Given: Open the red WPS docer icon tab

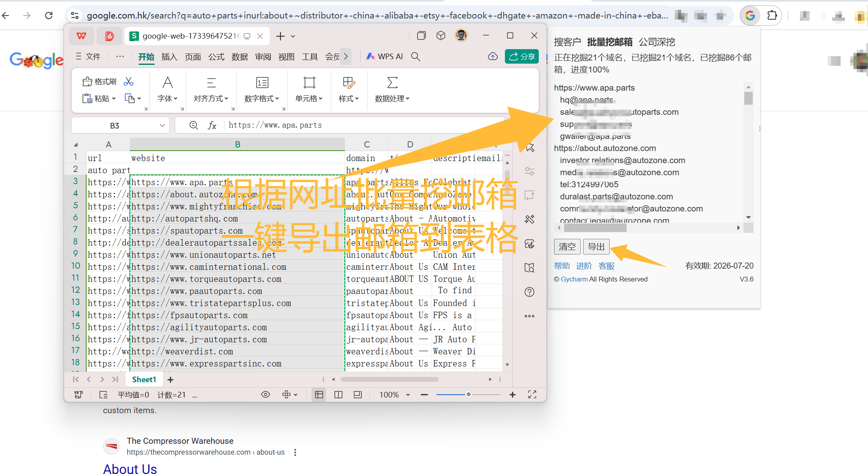Looking at the screenshot, I should point(109,36).
